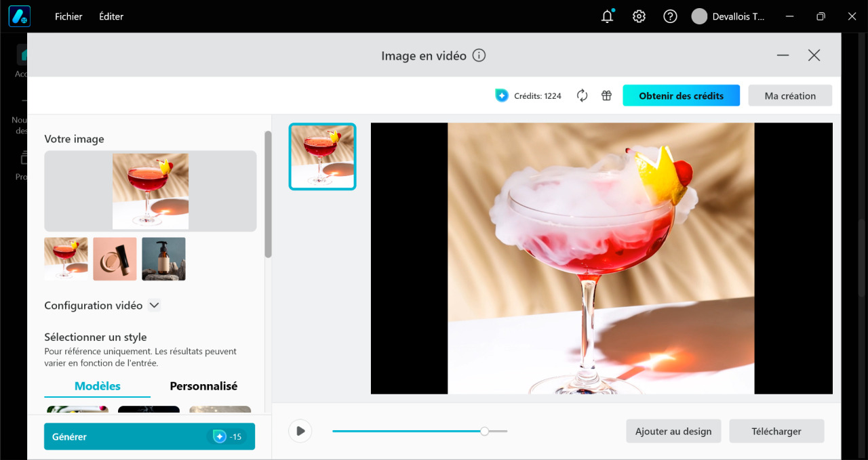Click the app logo in the top-left corner

coord(20,16)
